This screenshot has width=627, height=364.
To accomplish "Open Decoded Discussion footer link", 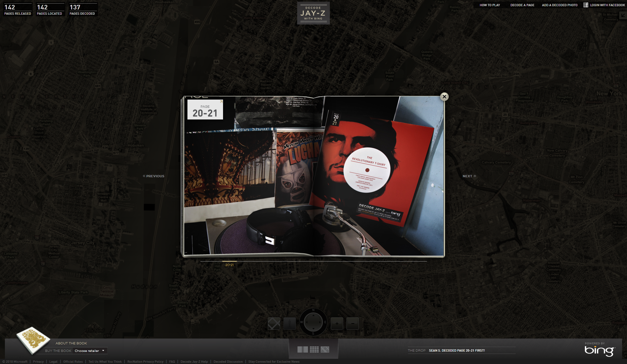I will pyautogui.click(x=228, y=361).
